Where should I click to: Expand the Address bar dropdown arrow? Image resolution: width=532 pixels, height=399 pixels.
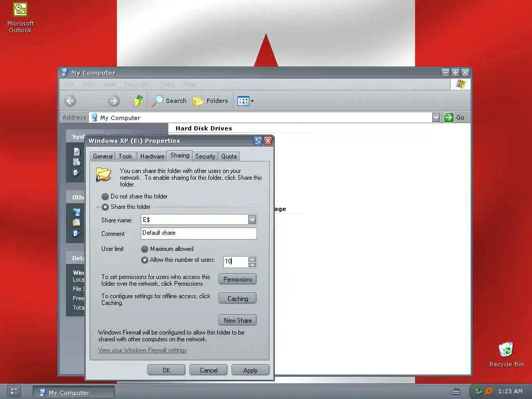436,117
